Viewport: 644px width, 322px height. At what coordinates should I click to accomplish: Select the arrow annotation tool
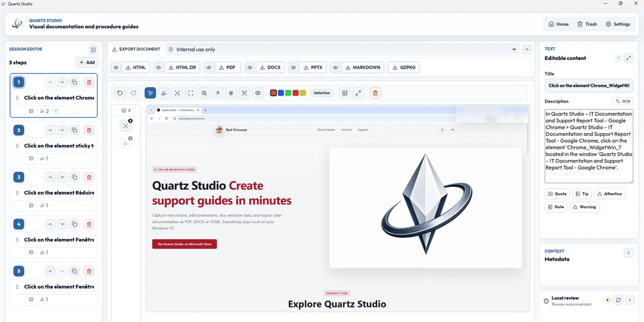pyautogui.click(x=217, y=93)
